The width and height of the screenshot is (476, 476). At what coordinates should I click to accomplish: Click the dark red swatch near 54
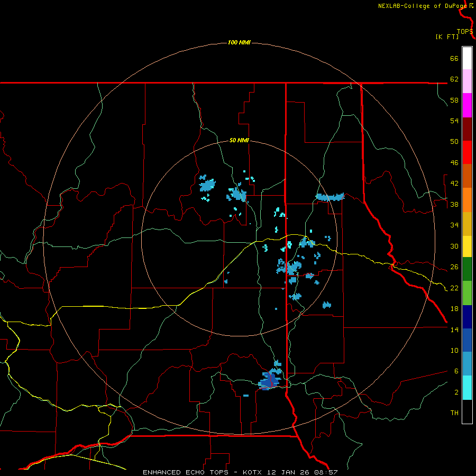(x=467, y=129)
